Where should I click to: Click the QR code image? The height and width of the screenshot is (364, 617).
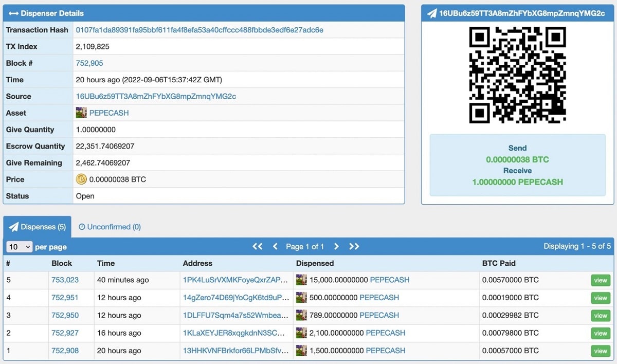[518, 75]
